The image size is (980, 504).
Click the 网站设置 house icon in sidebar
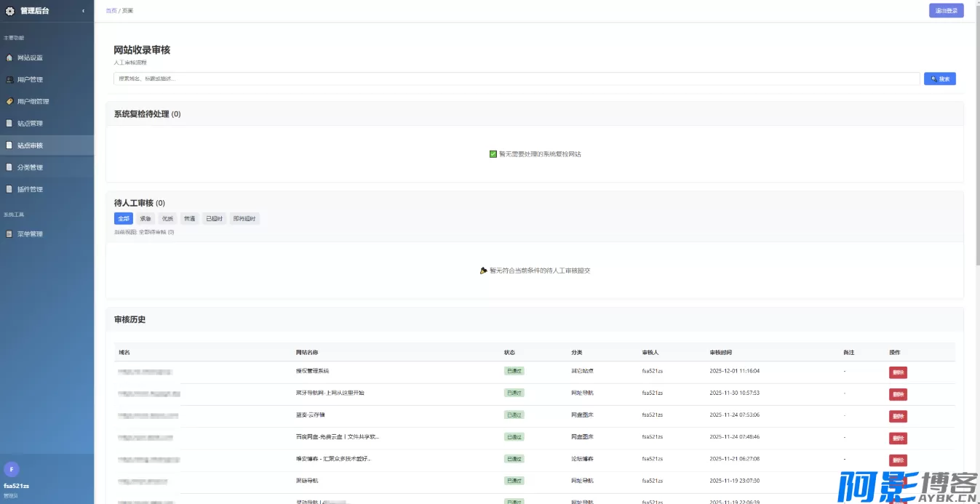click(9, 57)
